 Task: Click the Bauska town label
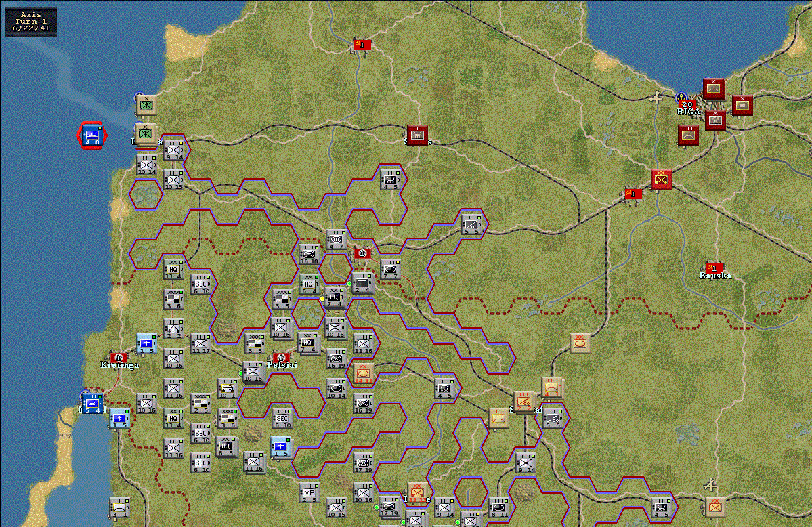point(715,276)
